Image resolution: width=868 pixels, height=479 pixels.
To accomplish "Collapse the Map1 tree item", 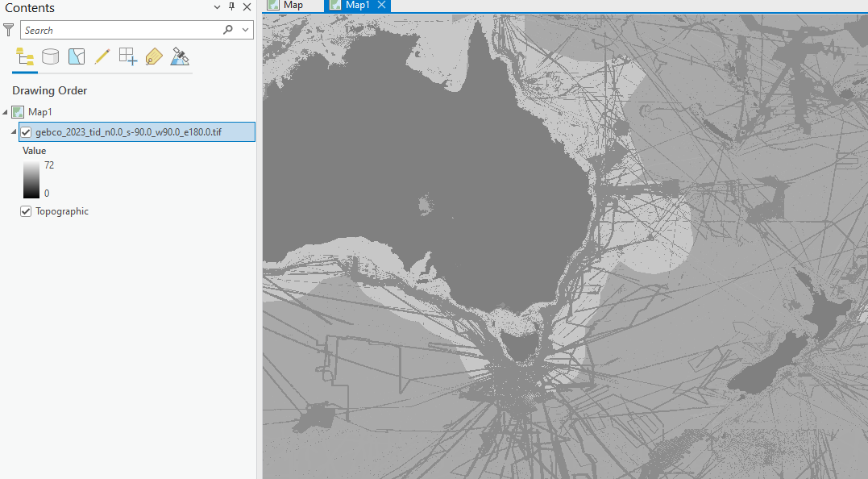I will 5,111.
